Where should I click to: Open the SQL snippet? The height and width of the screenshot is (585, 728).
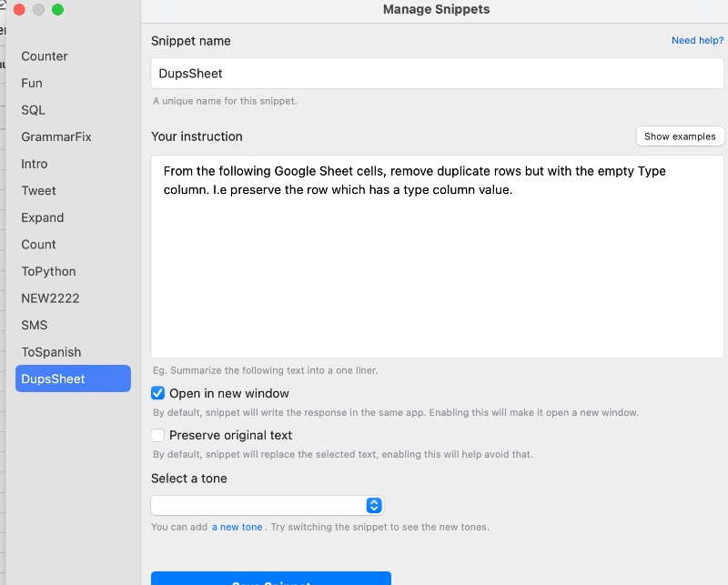pyautogui.click(x=34, y=110)
